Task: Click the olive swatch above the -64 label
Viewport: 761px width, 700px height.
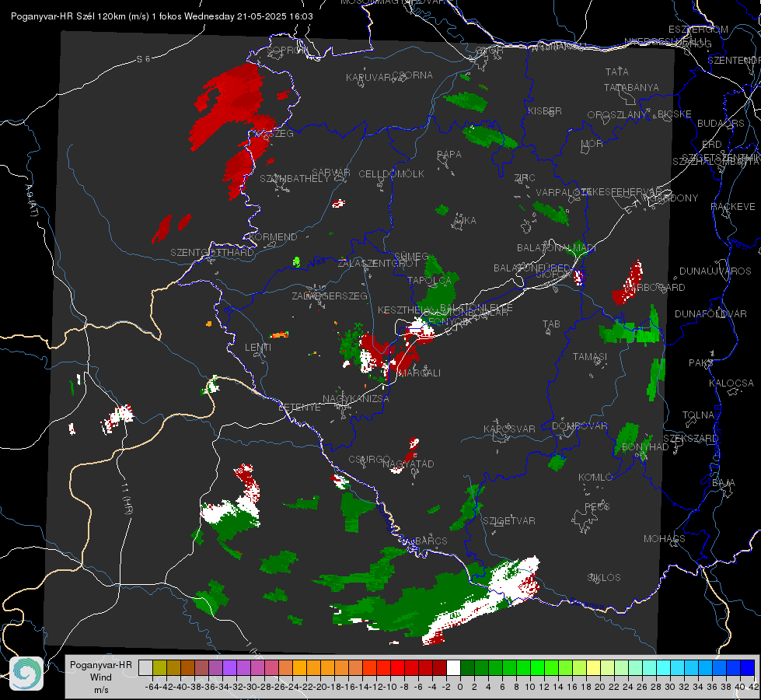Action: click(x=159, y=667)
